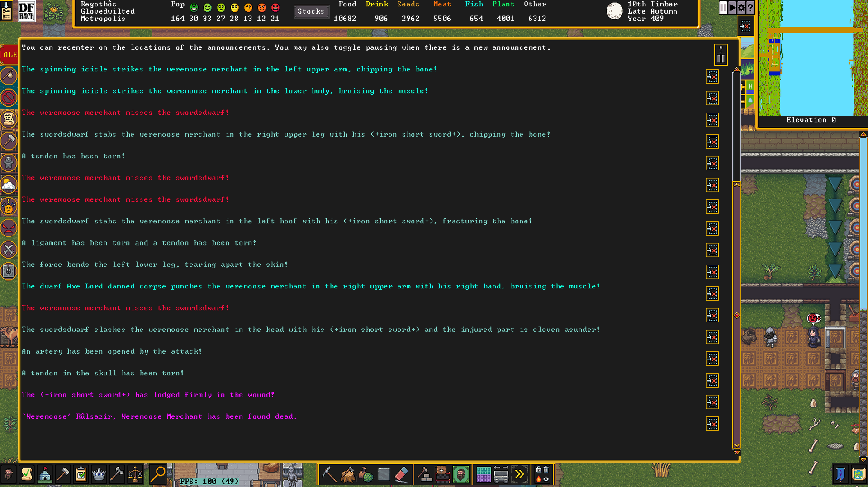Open the justice scales icon
Viewport: 868px width, 487px height.
click(x=135, y=474)
